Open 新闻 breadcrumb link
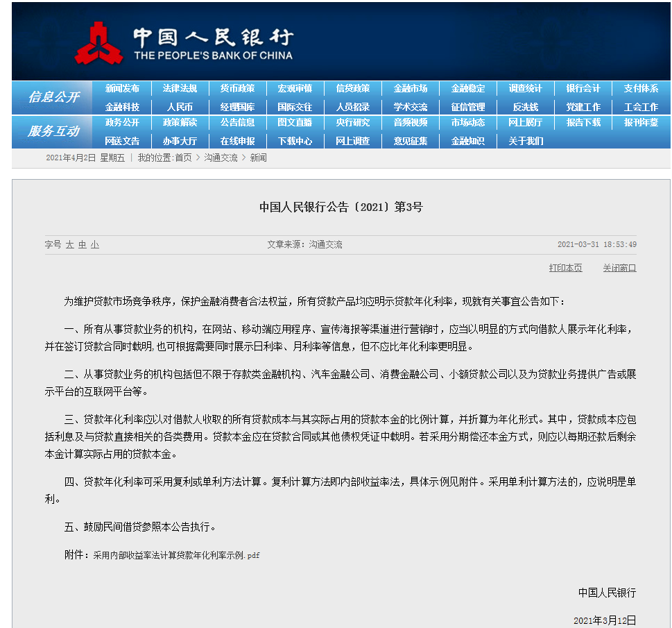The height and width of the screenshot is (628, 672). [259, 158]
